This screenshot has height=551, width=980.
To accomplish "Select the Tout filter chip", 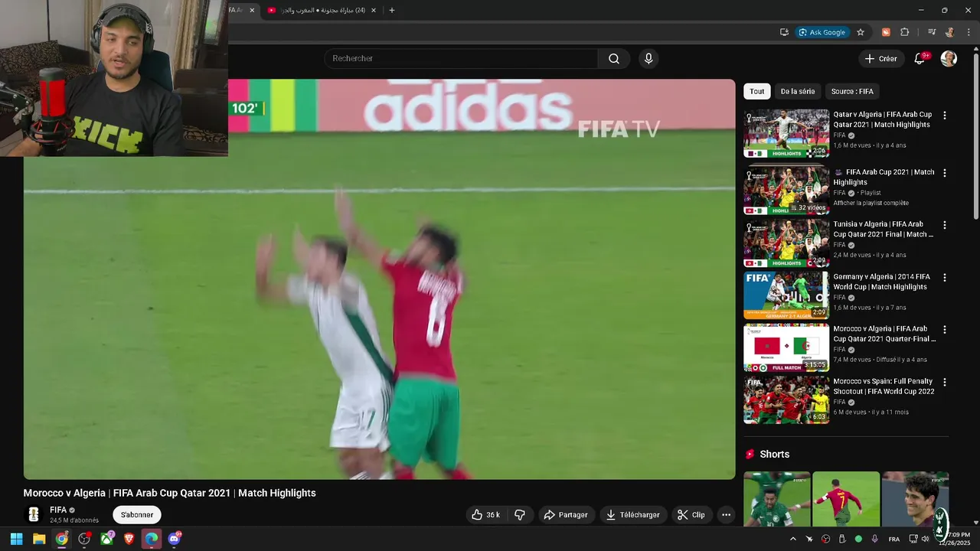I will tap(757, 91).
